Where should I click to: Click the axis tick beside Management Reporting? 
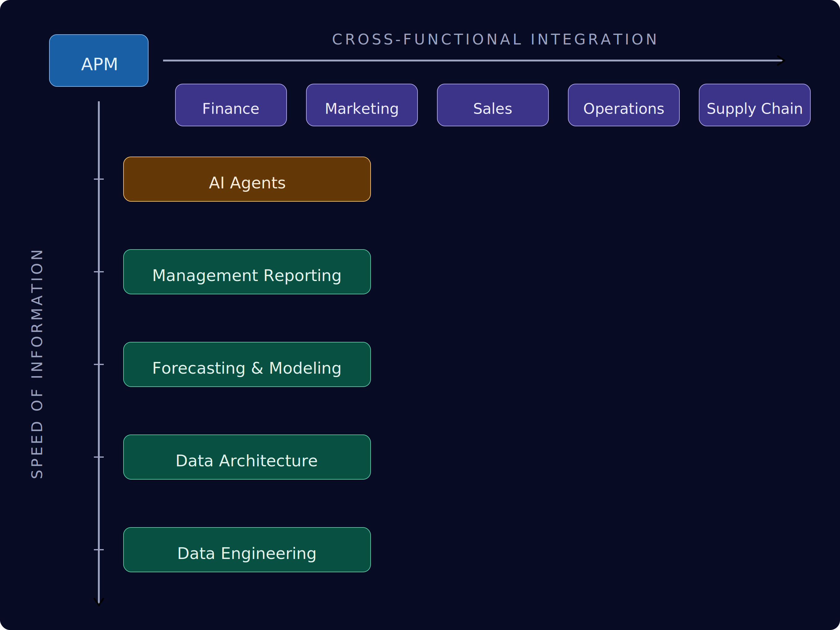[x=99, y=272]
